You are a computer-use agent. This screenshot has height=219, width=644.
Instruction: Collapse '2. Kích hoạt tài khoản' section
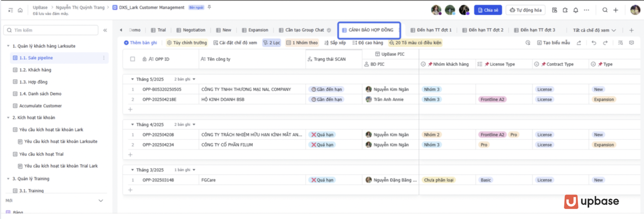8,118
